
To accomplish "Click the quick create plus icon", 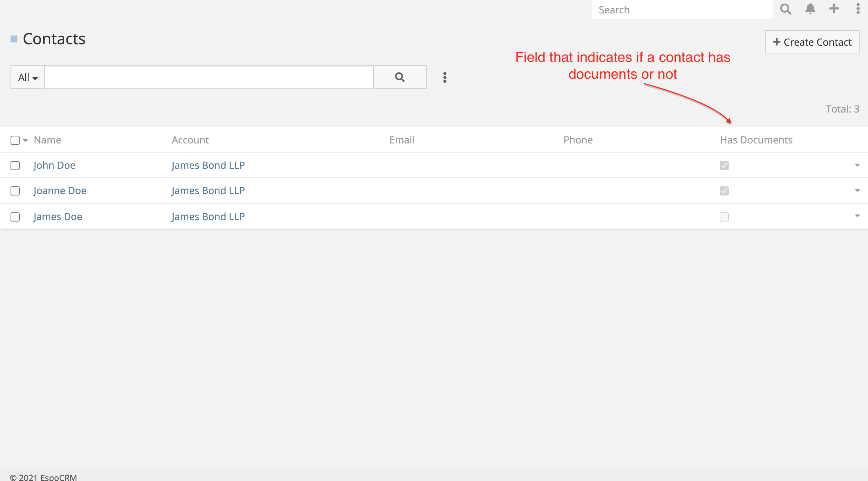I will (x=834, y=9).
